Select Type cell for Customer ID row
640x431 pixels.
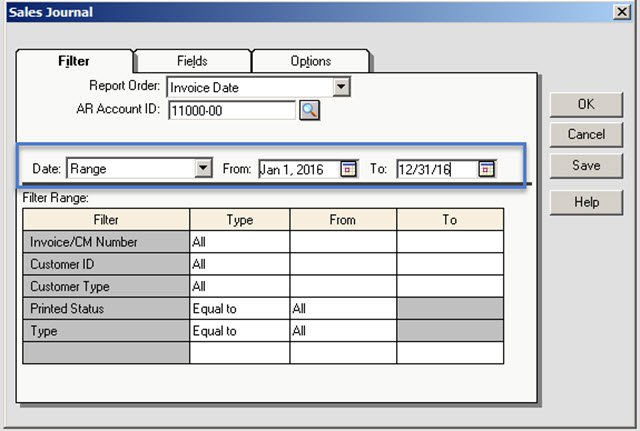click(239, 264)
